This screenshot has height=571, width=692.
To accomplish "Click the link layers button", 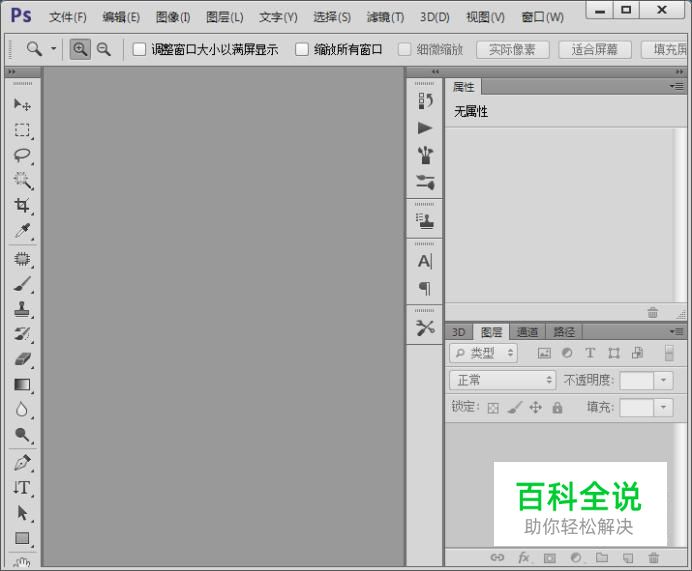I will tap(497, 558).
